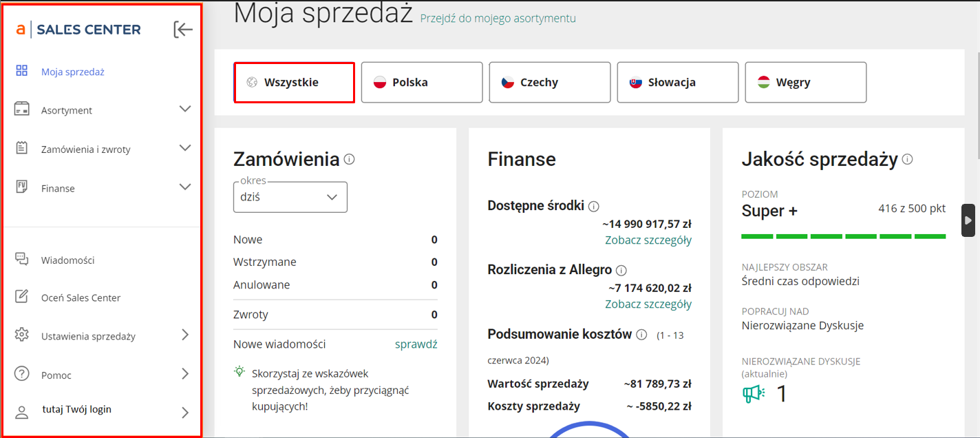Click the Wstrzymane orders row

pos(335,262)
